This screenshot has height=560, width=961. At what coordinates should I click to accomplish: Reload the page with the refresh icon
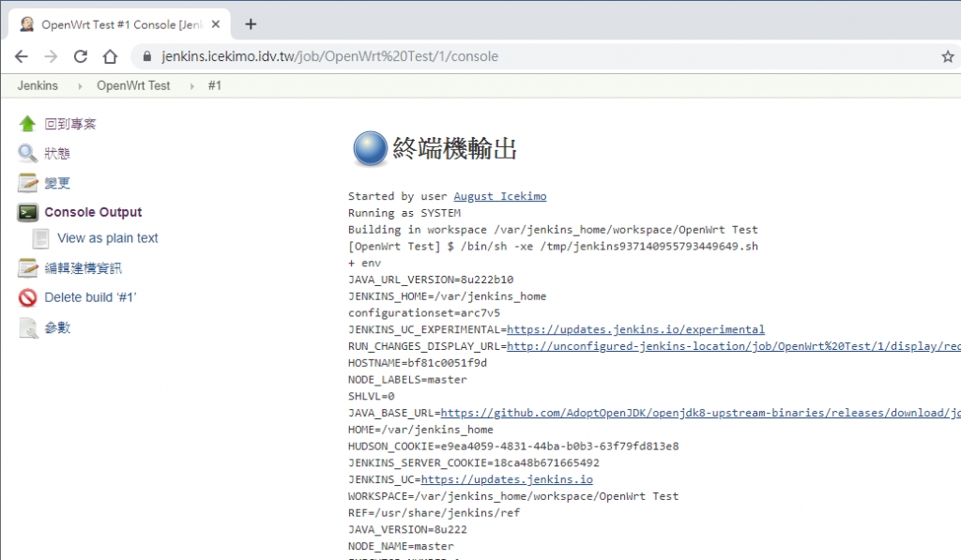pos(81,56)
